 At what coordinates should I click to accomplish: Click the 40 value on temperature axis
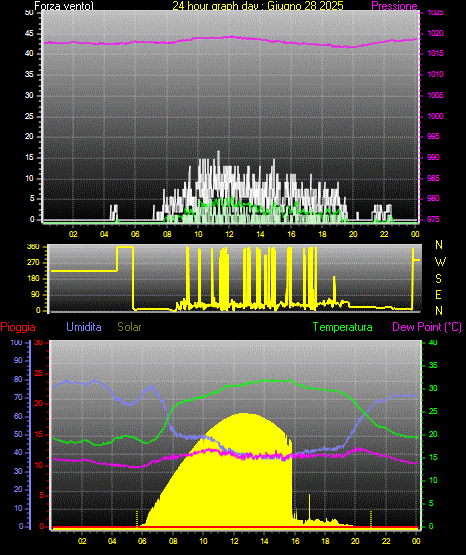point(433,342)
